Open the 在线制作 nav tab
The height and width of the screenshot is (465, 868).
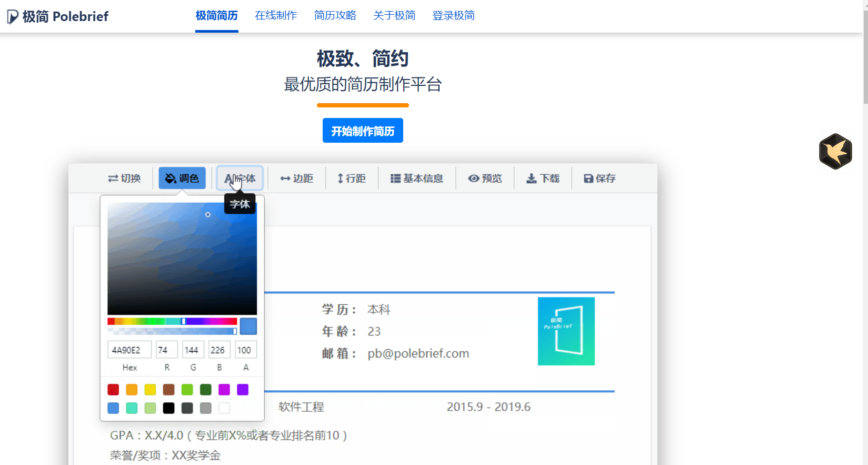(276, 16)
